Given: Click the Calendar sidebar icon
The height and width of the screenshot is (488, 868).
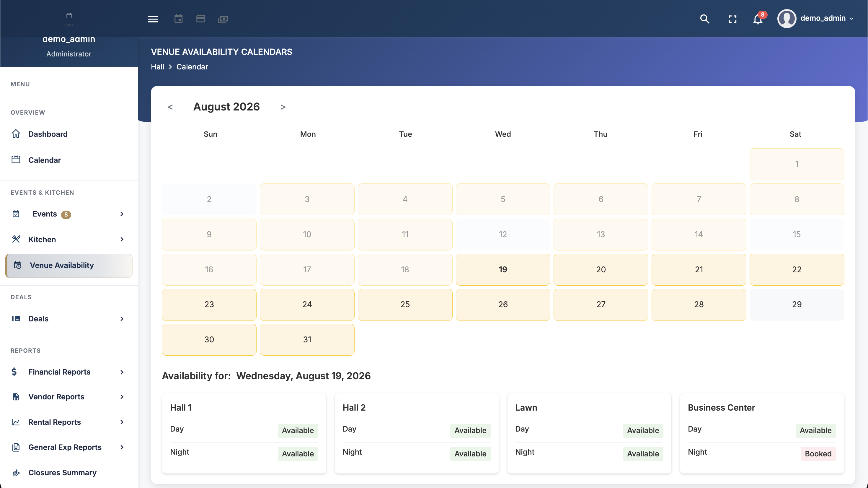Looking at the screenshot, I should point(16,160).
